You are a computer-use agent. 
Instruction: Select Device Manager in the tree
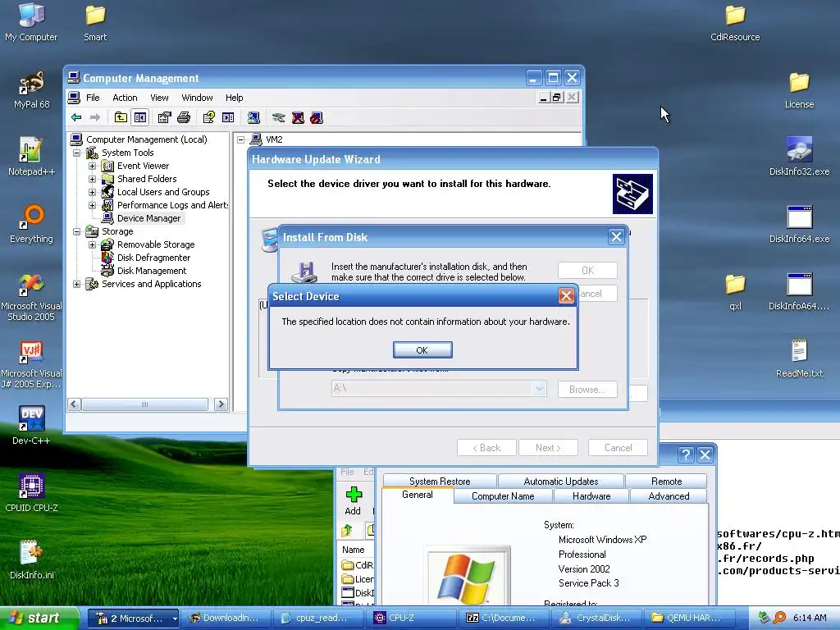click(148, 218)
